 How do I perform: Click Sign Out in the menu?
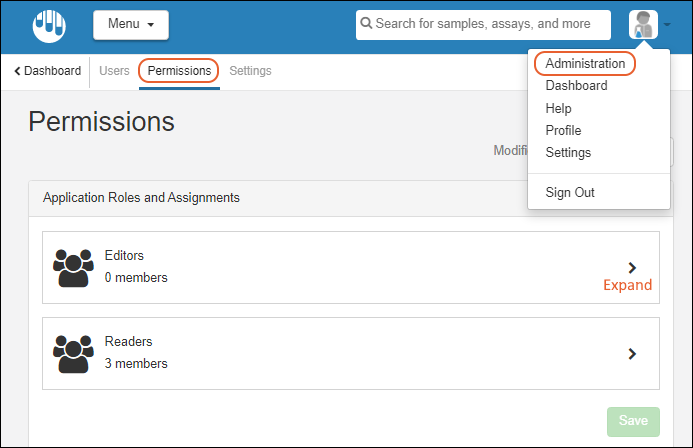[570, 192]
